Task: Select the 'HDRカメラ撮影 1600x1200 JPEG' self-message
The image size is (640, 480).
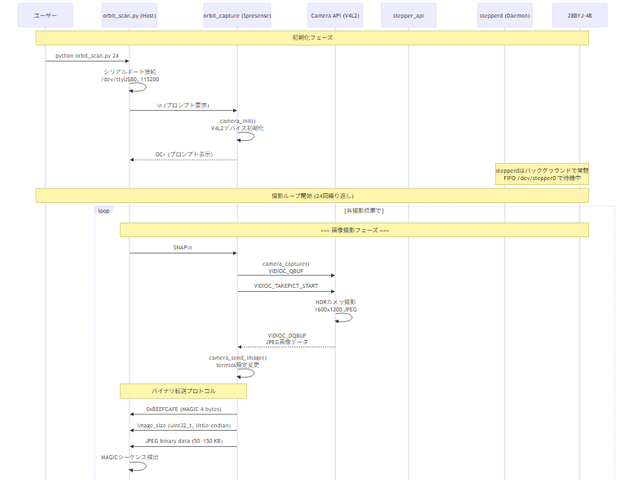Action: (335, 306)
